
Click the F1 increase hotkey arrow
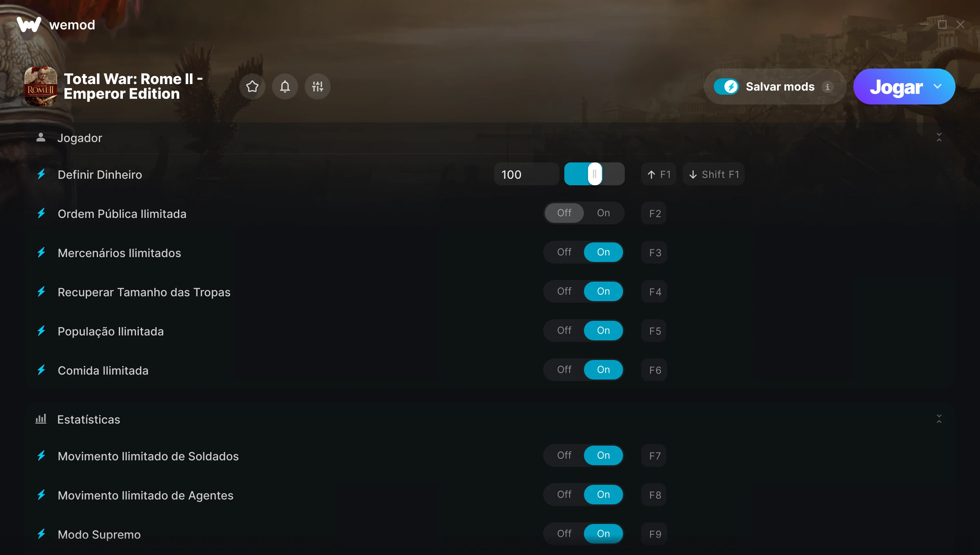coord(651,175)
